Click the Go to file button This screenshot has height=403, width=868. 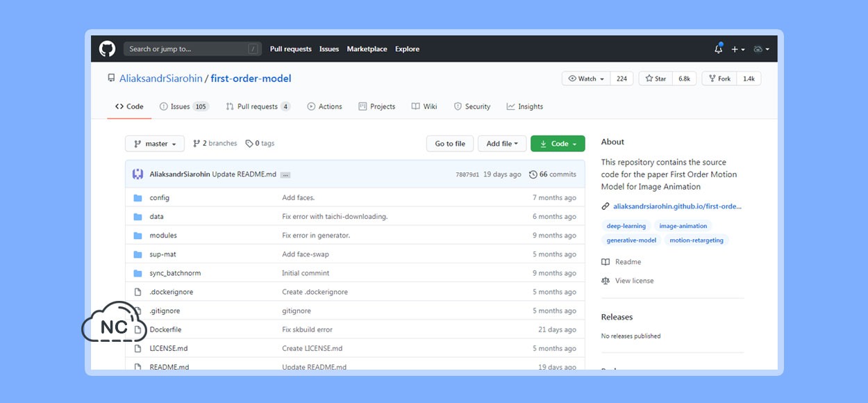pos(450,144)
